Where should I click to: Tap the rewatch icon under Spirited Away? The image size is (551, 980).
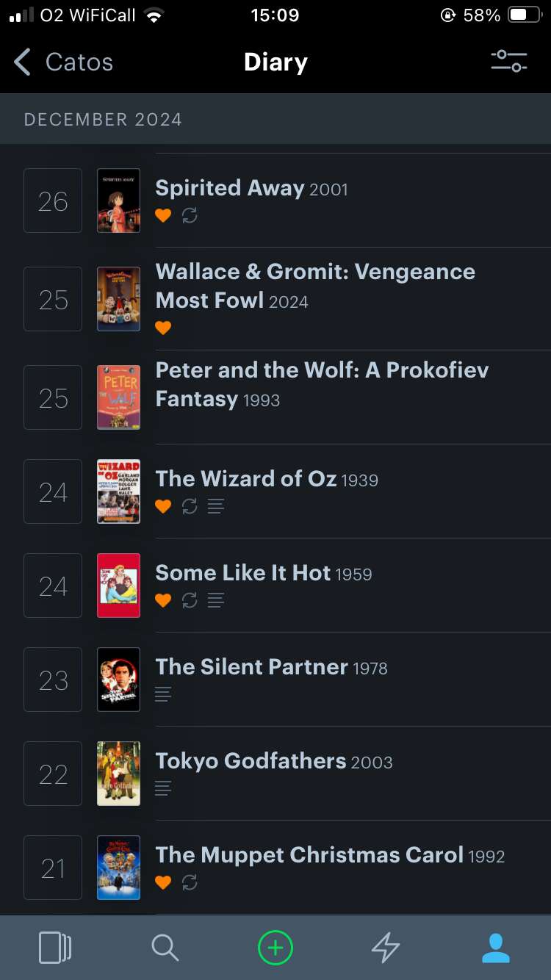[x=190, y=216]
